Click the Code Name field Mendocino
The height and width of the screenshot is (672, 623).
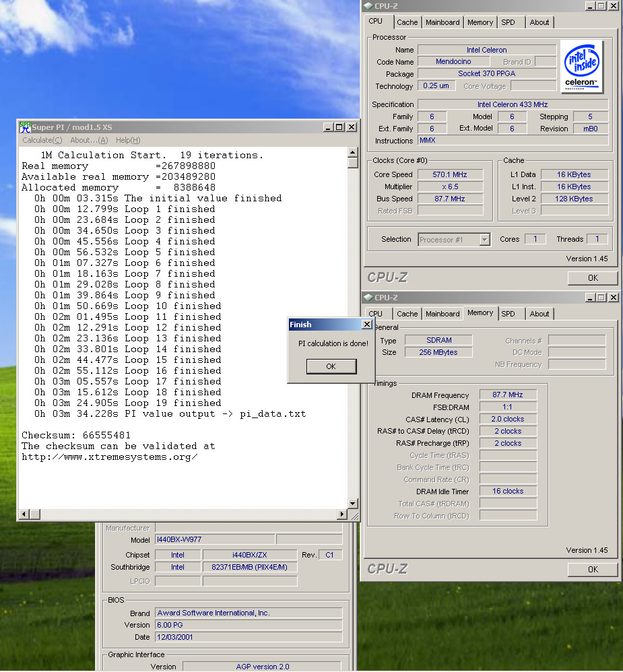454,62
